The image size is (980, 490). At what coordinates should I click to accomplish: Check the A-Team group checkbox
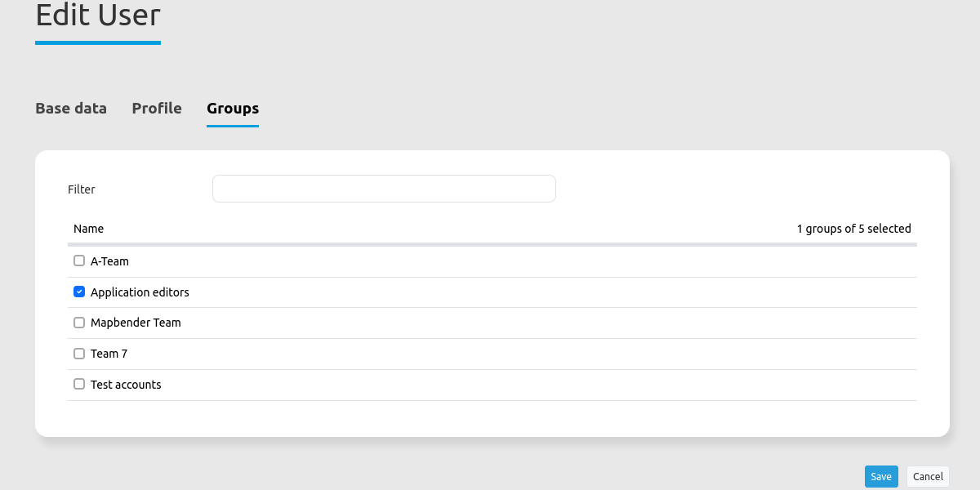coord(79,261)
